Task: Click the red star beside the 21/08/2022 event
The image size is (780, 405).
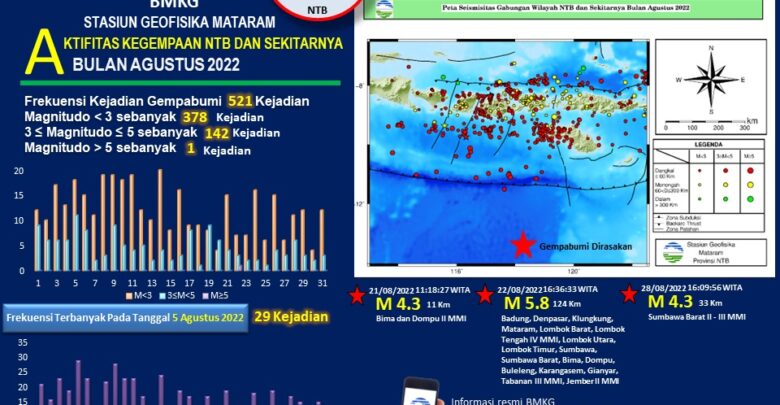Action: pos(357,295)
